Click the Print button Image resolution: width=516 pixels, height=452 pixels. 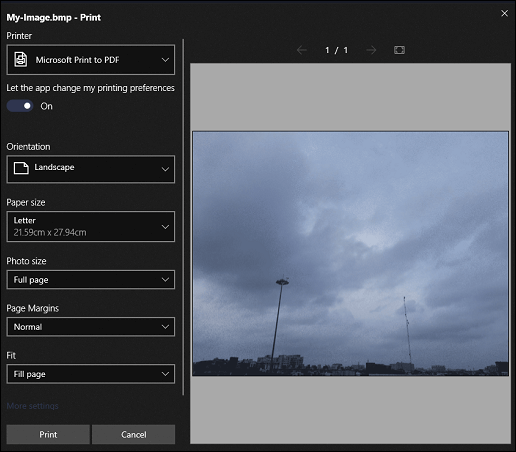48,434
